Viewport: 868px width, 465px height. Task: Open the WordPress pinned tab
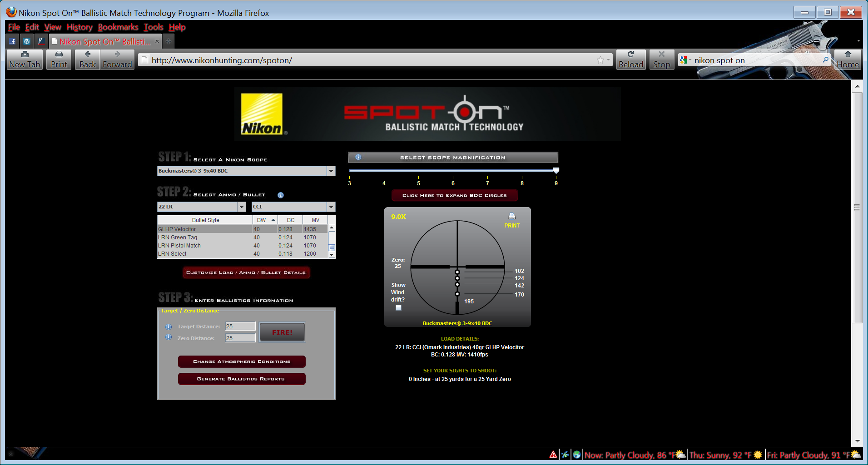pyautogui.click(x=27, y=41)
